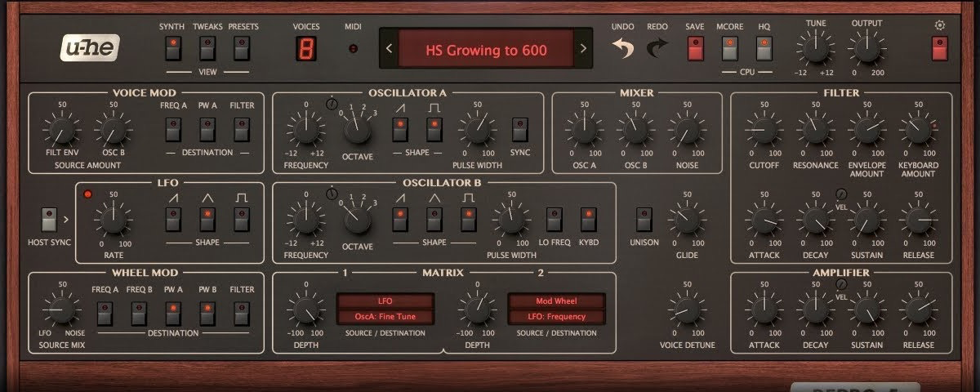Toggle Oscillator B sawtooth shape
Viewport: 980px width, 392px height.
point(399,218)
